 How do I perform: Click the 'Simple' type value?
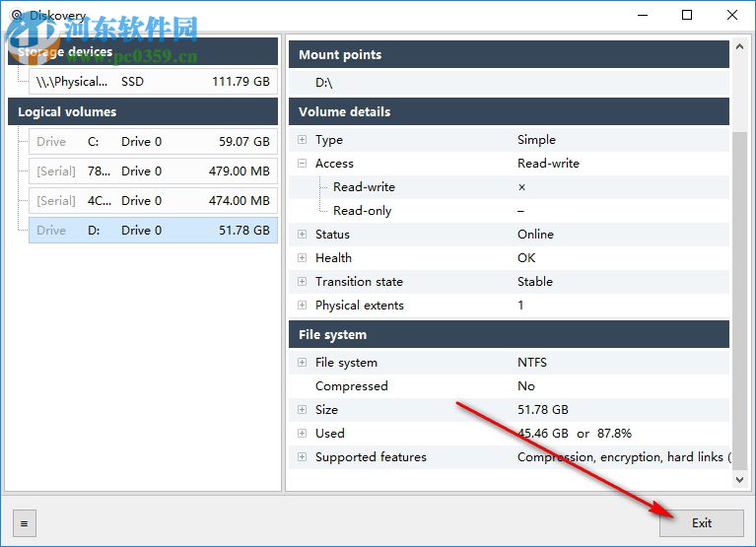pyautogui.click(x=536, y=140)
